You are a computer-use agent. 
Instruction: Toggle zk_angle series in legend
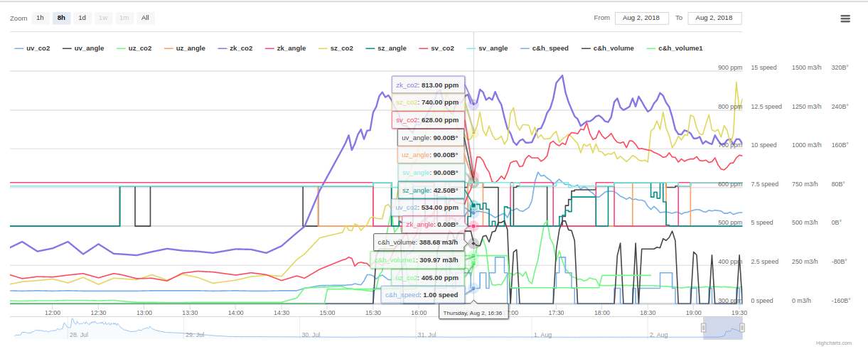point(286,48)
